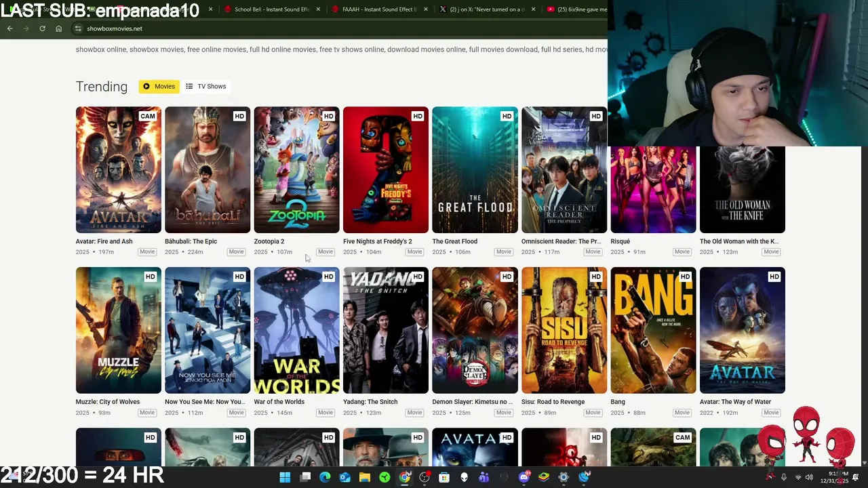Open BlueStacks from the taskbar
This screenshot has height=488, width=868.
(x=543, y=477)
